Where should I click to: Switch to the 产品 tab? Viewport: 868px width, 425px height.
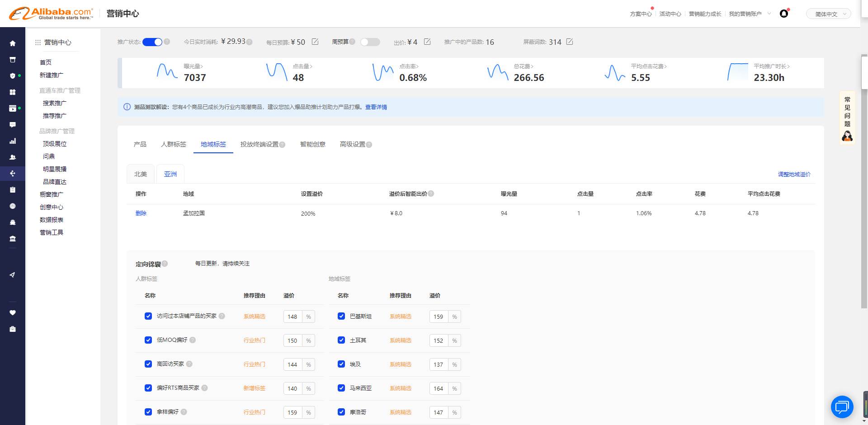140,144
